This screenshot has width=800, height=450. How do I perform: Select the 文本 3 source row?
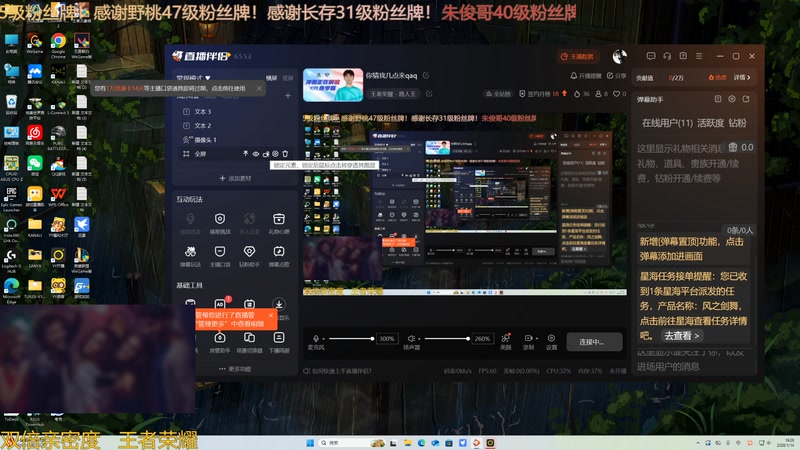235,111
